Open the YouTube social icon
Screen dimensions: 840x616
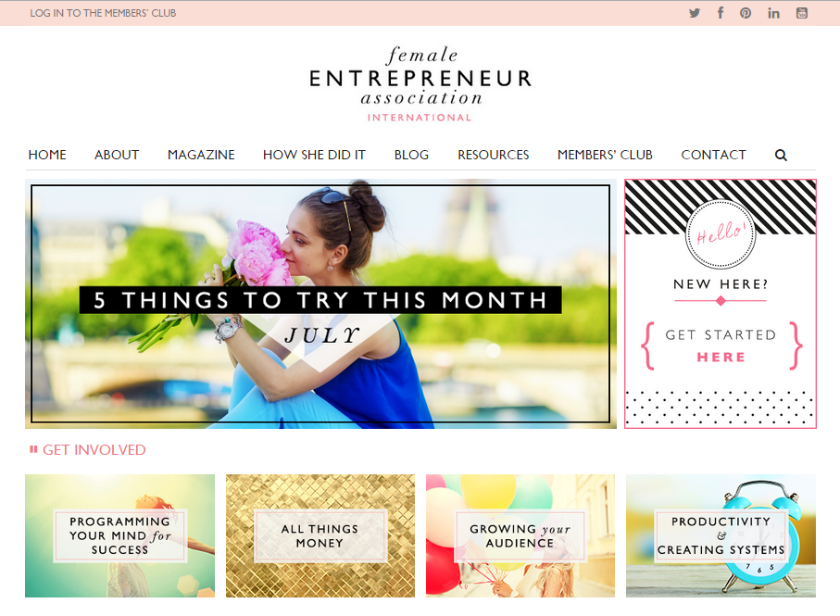click(801, 13)
